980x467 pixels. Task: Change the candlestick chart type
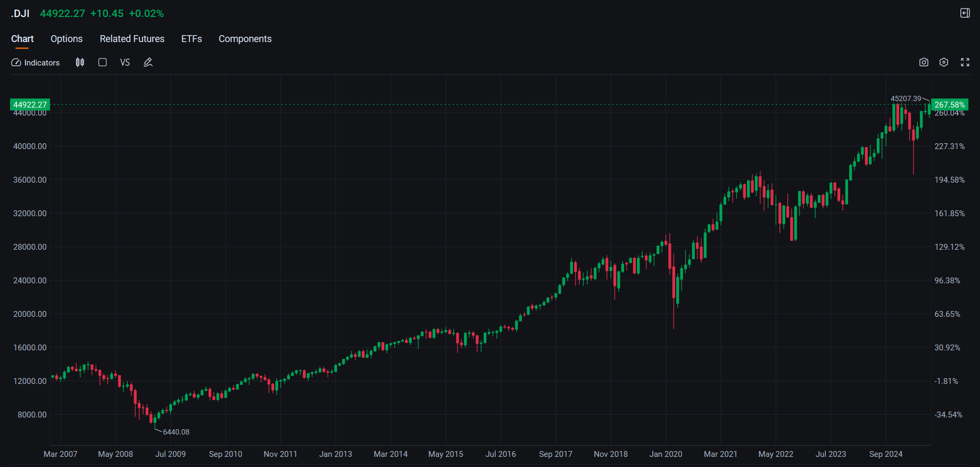[80, 62]
